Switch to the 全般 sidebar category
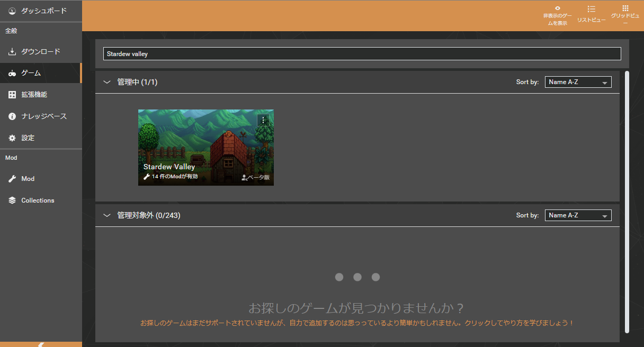The image size is (644, 347). [x=11, y=31]
